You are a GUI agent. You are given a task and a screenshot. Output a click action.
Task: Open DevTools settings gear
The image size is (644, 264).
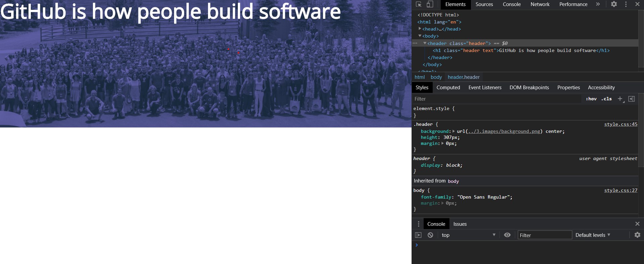coord(614,4)
